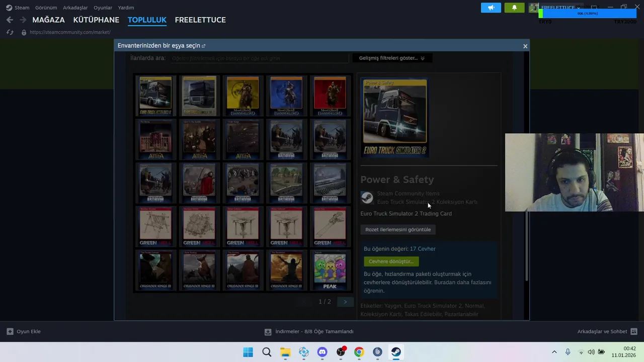The width and height of the screenshot is (644, 362).
Task: Open the megaphone announcements button
Action: point(491,8)
